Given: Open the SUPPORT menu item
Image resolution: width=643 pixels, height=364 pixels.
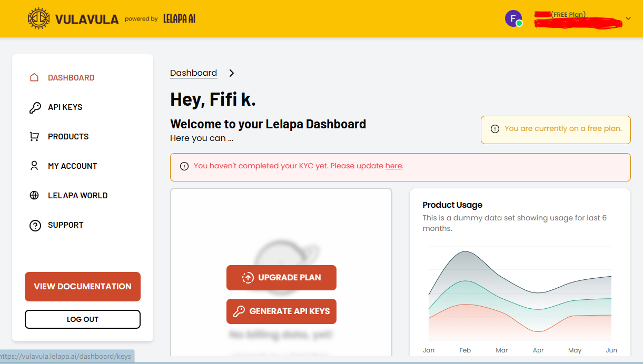Looking at the screenshot, I should 66,225.
